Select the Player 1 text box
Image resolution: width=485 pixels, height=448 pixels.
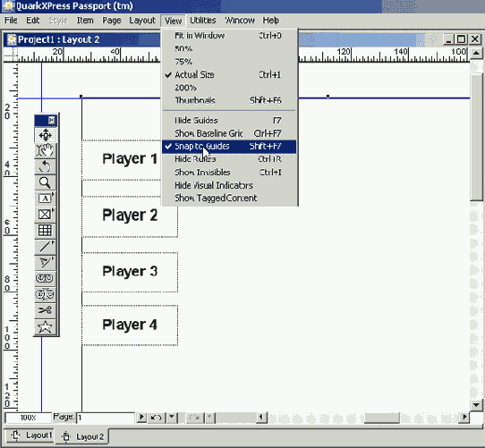pos(130,159)
